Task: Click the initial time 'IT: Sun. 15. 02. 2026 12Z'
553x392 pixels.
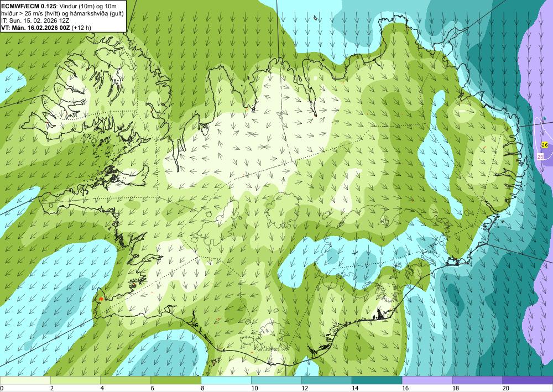Action: (x=35, y=20)
